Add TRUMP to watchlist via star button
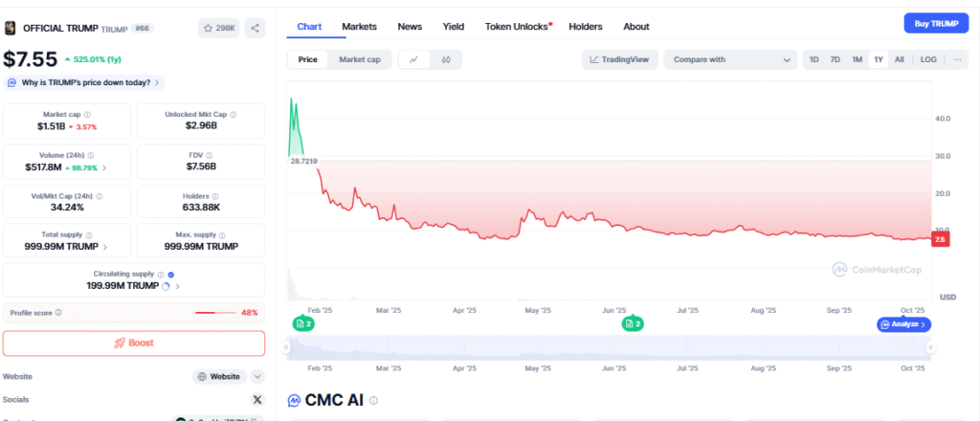980x421 pixels. (x=219, y=28)
